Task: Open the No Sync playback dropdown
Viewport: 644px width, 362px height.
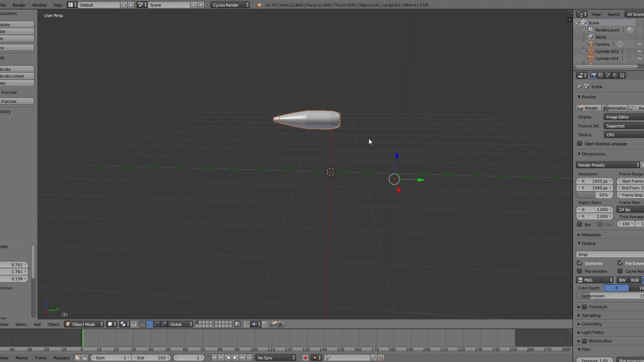Action: pyautogui.click(x=276, y=358)
